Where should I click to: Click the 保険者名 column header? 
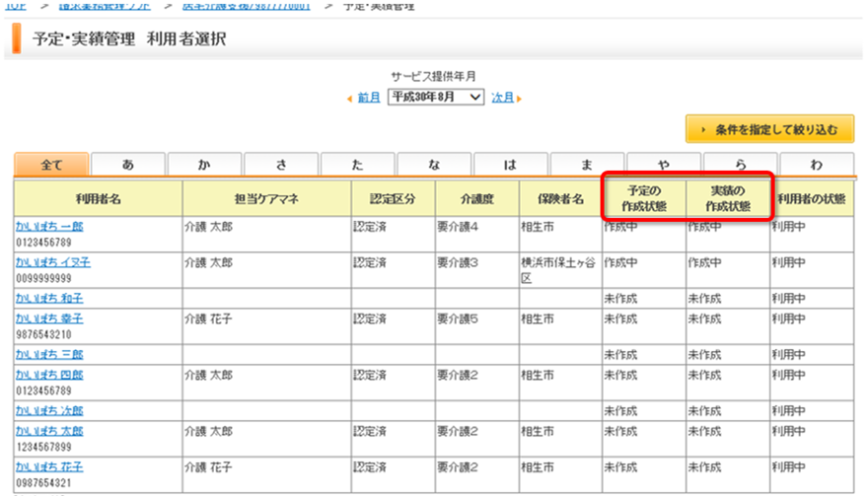coord(560,199)
